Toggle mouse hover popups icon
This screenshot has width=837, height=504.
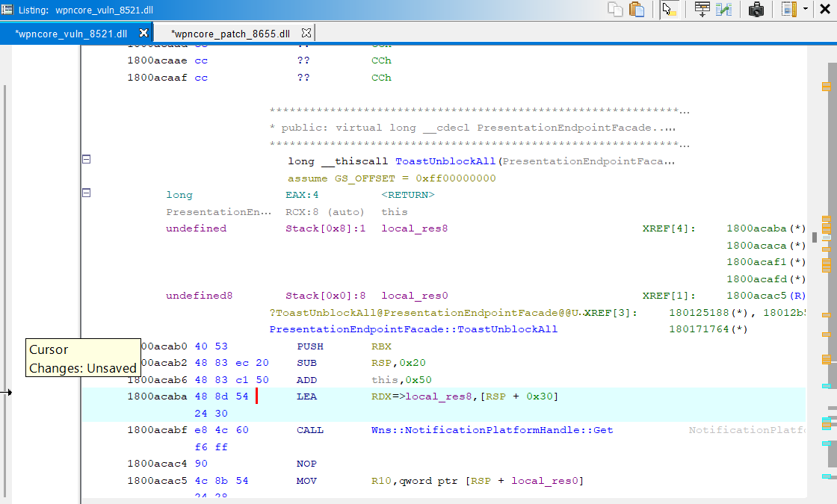(669, 10)
